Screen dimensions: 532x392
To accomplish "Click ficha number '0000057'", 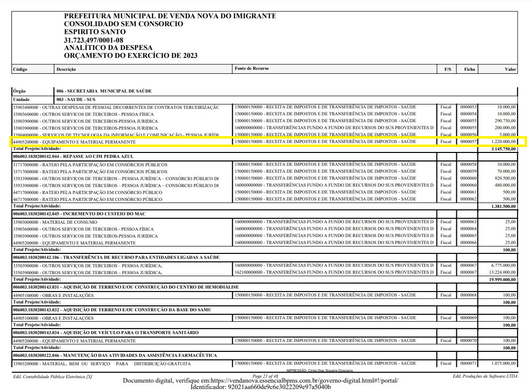I will [468, 142].
